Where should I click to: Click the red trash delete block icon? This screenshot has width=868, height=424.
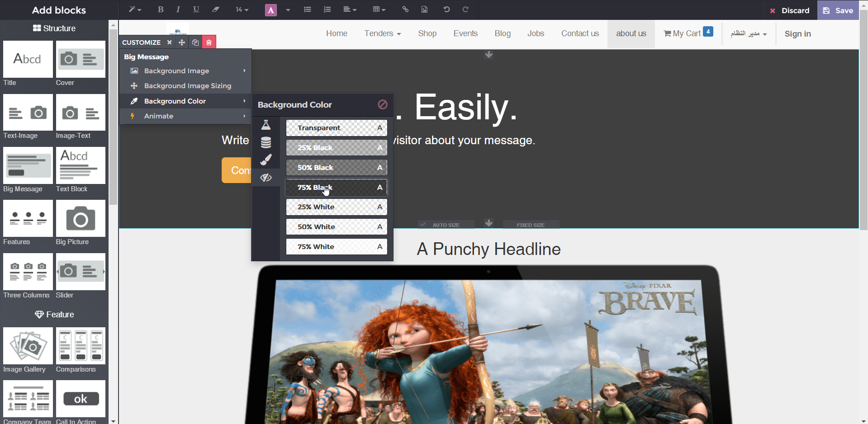[209, 42]
